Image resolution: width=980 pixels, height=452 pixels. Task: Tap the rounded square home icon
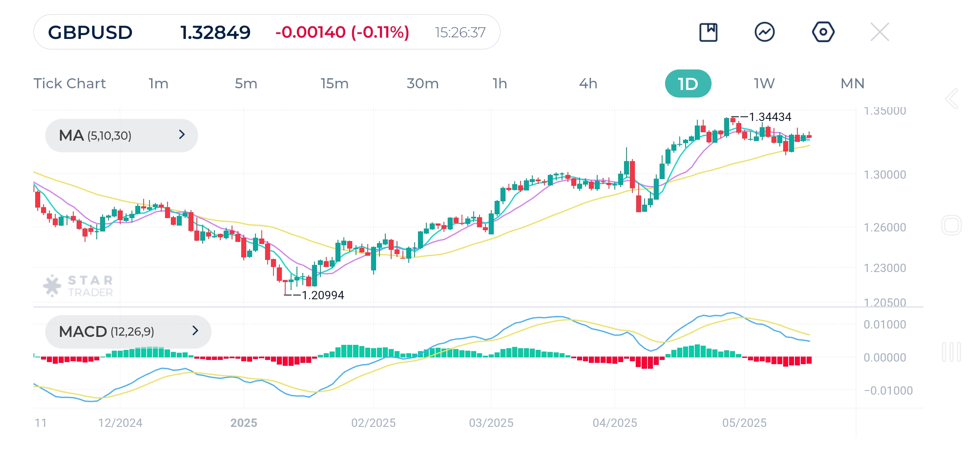pos(951,226)
